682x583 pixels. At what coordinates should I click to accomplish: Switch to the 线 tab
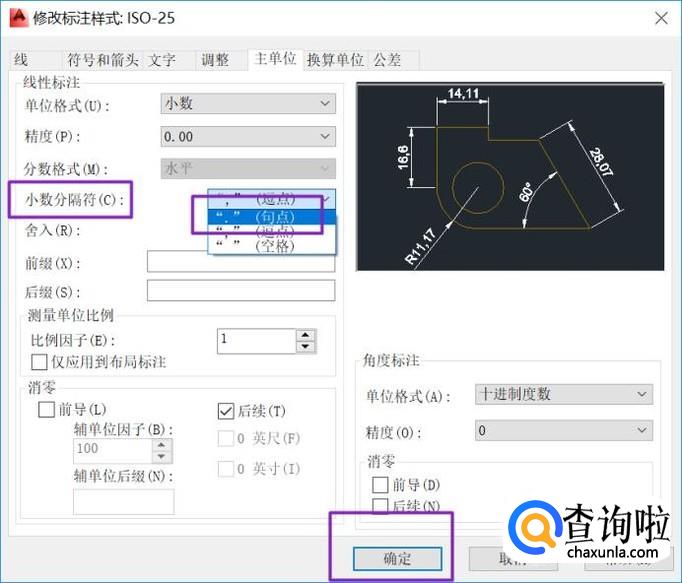pyautogui.click(x=22, y=60)
